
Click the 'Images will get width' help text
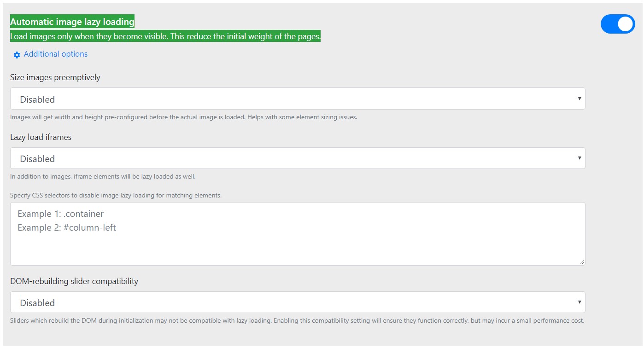click(183, 117)
